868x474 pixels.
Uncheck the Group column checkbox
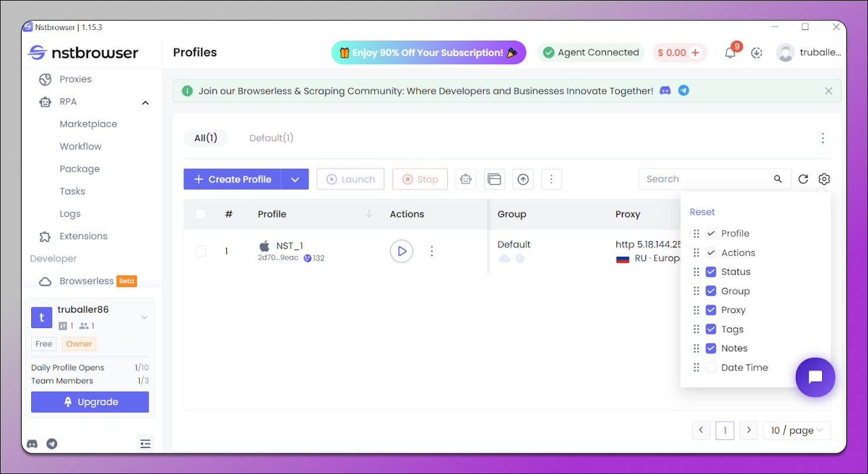[711, 291]
